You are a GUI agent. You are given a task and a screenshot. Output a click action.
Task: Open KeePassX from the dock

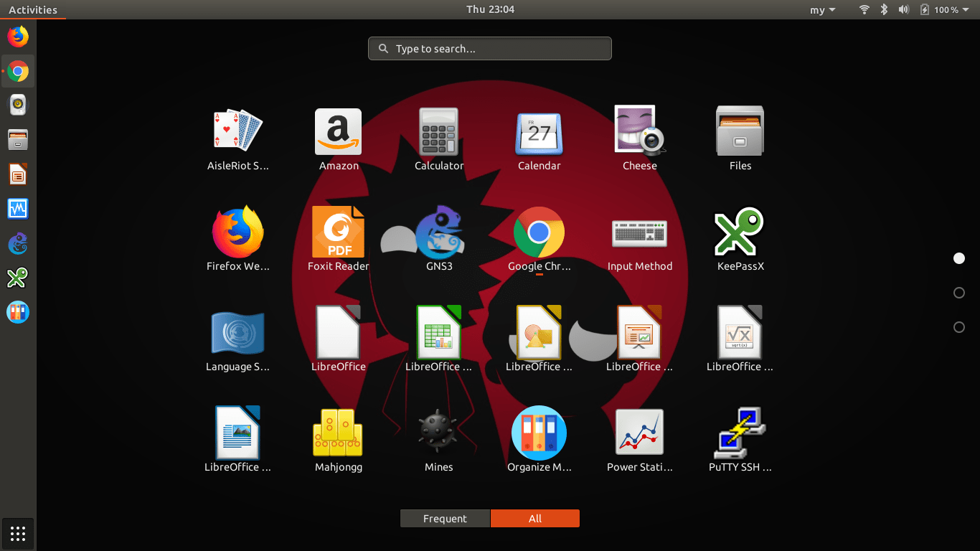coord(18,278)
